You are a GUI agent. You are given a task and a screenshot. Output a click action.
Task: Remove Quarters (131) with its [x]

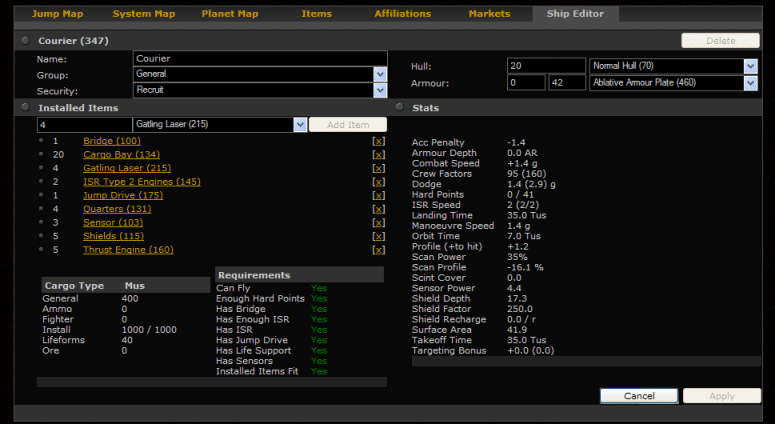(x=378, y=209)
